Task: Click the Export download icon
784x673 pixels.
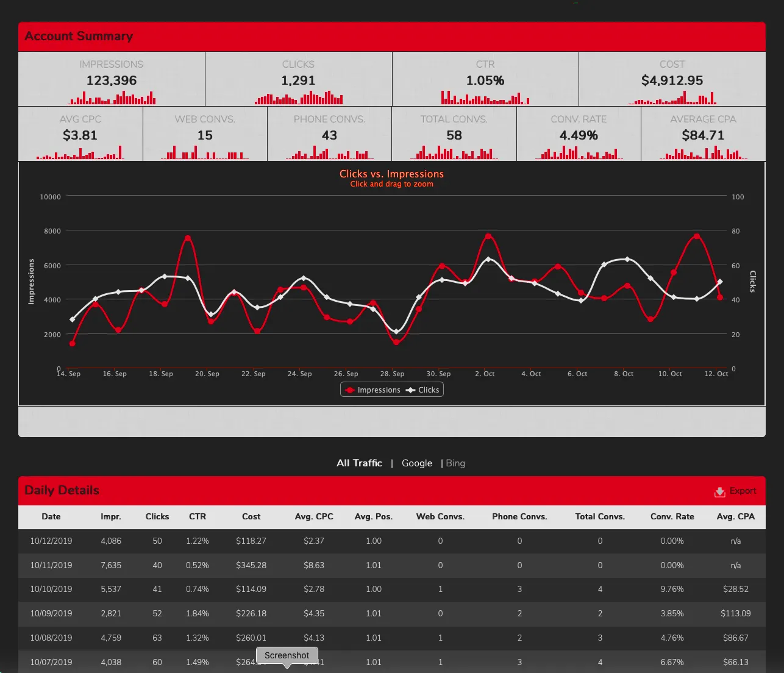Action: tap(719, 491)
